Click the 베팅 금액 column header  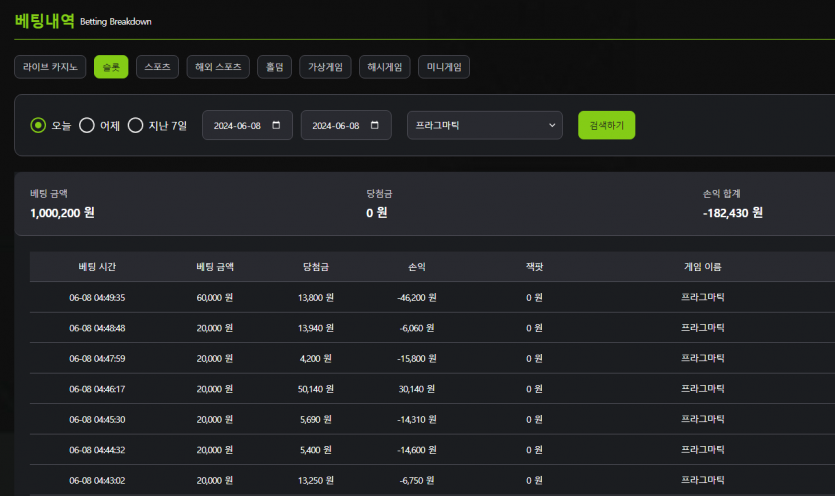tap(215, 267)
